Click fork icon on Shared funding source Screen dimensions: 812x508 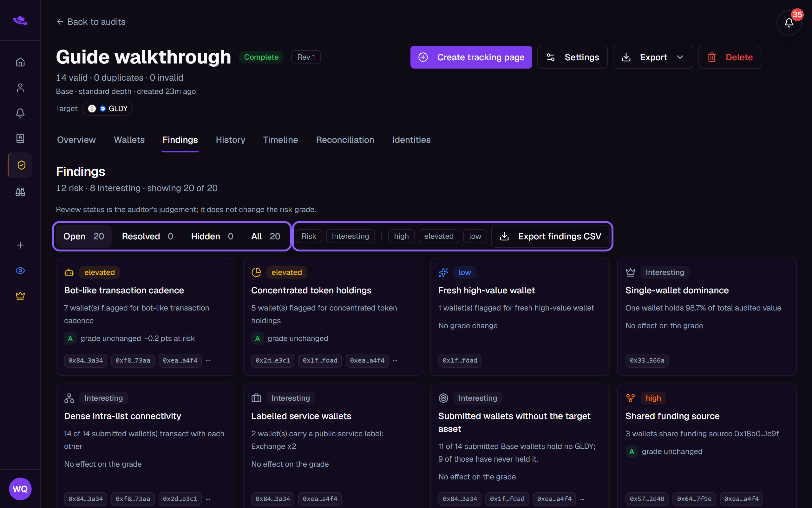point(631,398)
